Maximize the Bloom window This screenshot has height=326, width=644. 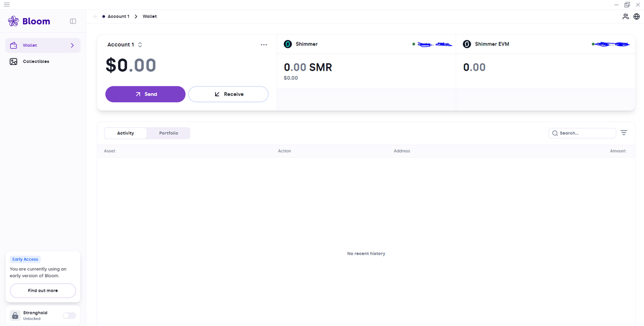pyautogui.click(x=627, y=4)
